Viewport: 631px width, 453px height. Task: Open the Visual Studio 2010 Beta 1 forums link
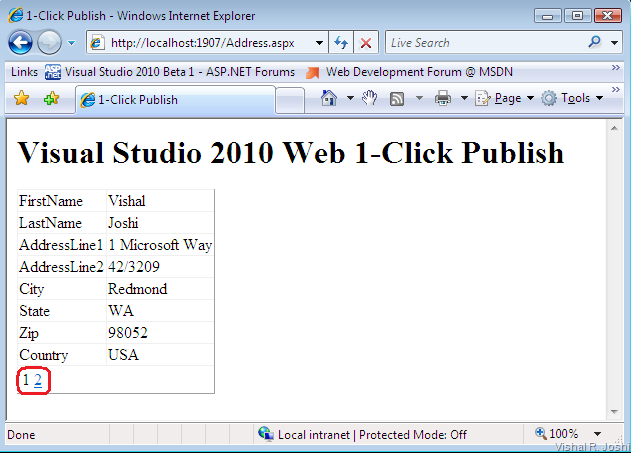coord(180,72)
